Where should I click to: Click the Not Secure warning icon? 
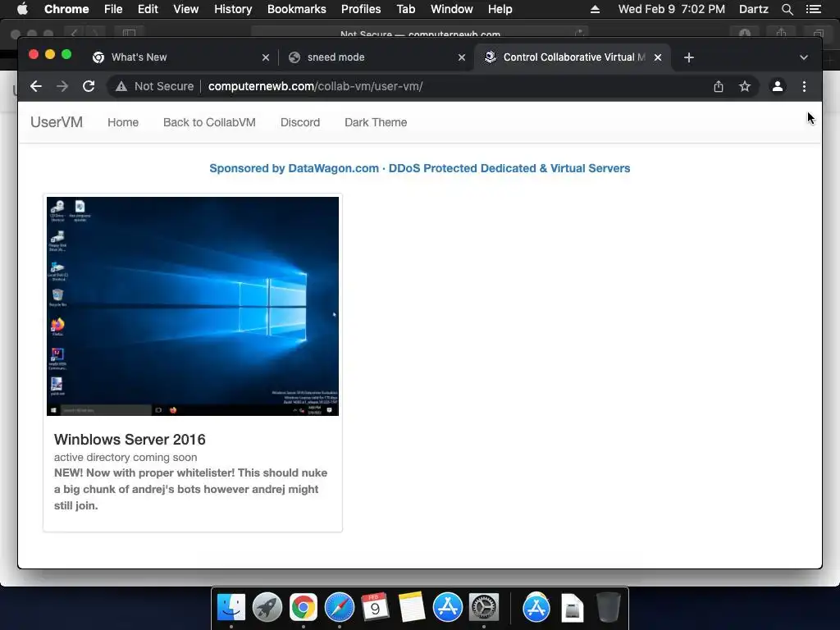[x=121, y=86]
